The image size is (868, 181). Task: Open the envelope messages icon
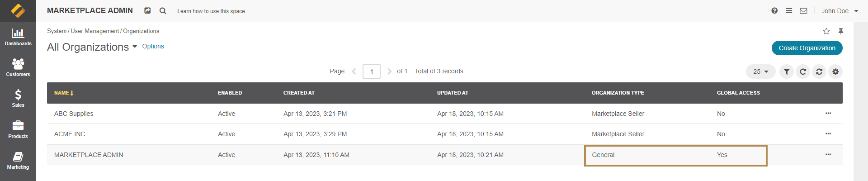tap(803, 11)
